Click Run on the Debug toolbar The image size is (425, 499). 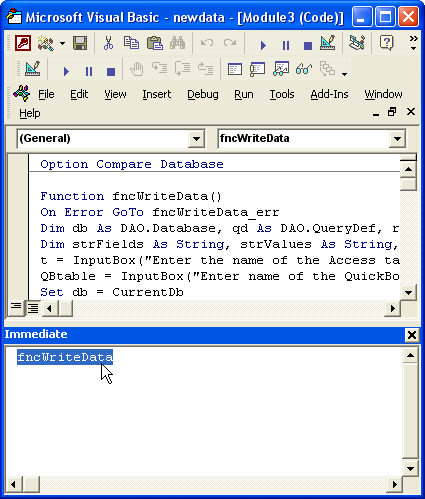pos(66,71)
